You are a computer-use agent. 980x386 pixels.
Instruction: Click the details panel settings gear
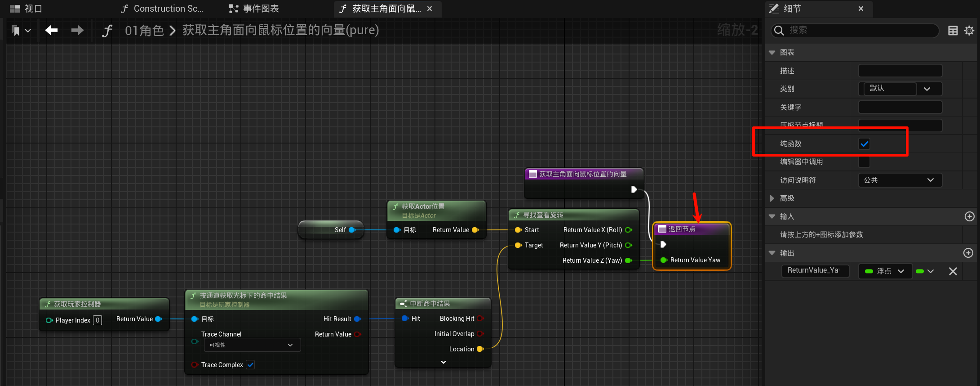(969, 31)
